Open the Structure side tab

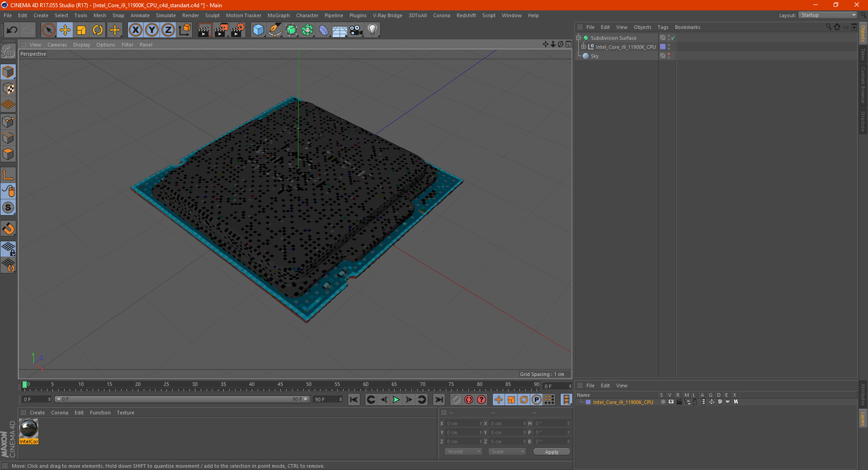tap(863, 121)
